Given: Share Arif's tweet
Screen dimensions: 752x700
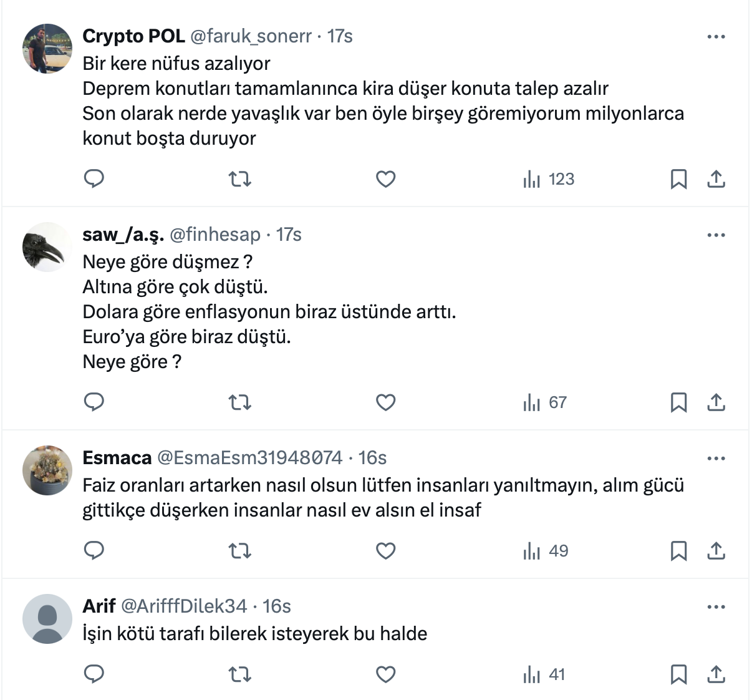Looking at the screenshot, I should point(716,675).
